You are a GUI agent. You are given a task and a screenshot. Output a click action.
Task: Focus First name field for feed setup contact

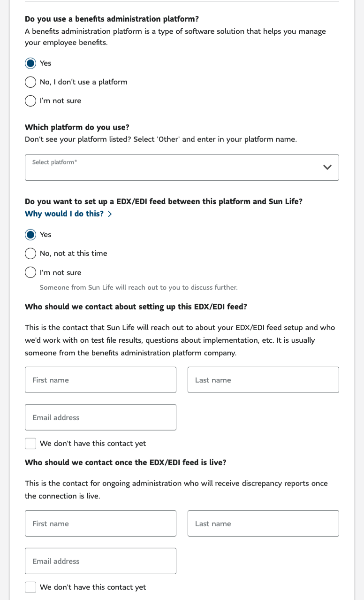100,380
